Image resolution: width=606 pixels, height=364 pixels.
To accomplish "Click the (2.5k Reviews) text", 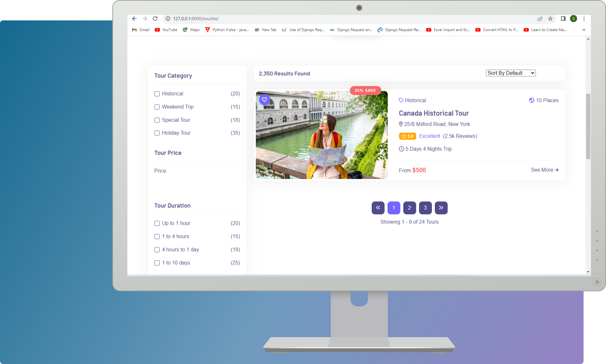I will pyautogui.click(x=460, y=136).
